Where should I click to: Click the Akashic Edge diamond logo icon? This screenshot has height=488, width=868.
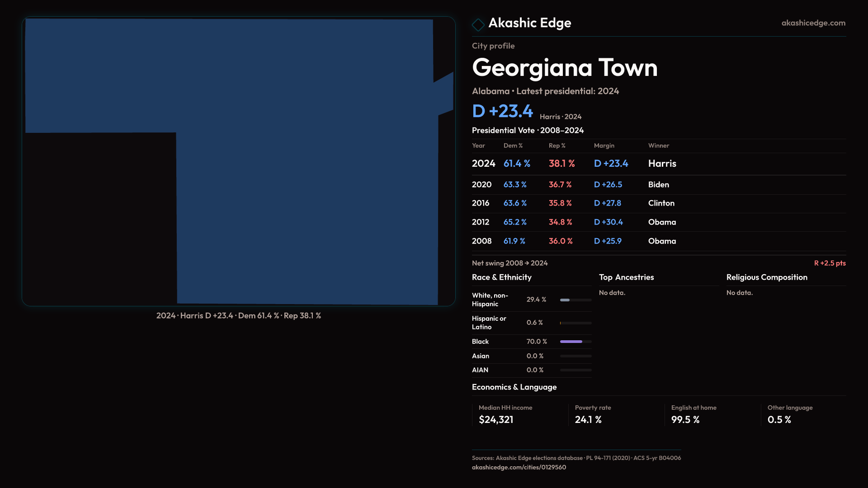[478, 24]
